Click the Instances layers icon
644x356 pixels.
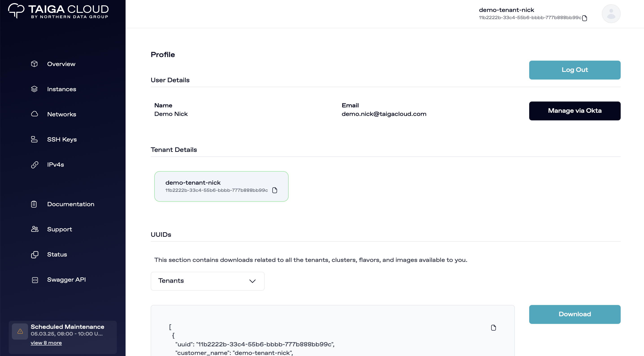34,89
